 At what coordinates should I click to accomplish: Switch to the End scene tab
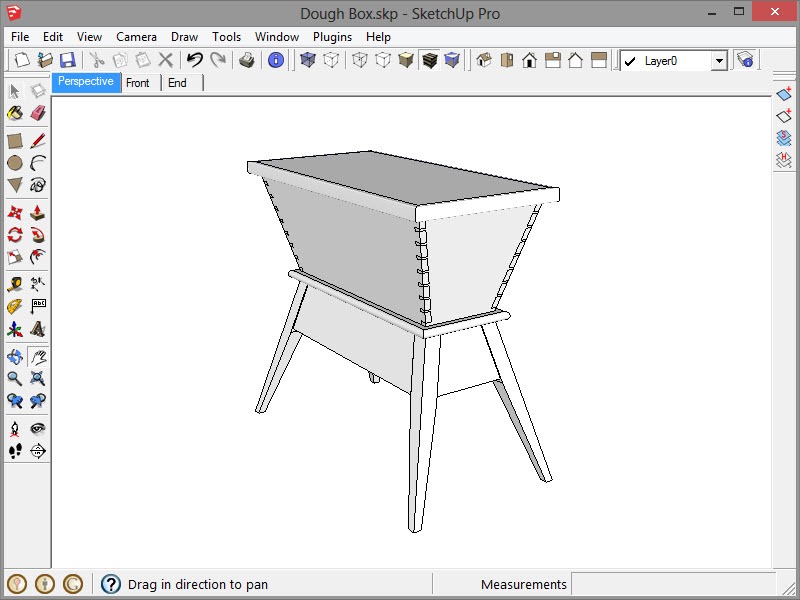click(177, 83)
